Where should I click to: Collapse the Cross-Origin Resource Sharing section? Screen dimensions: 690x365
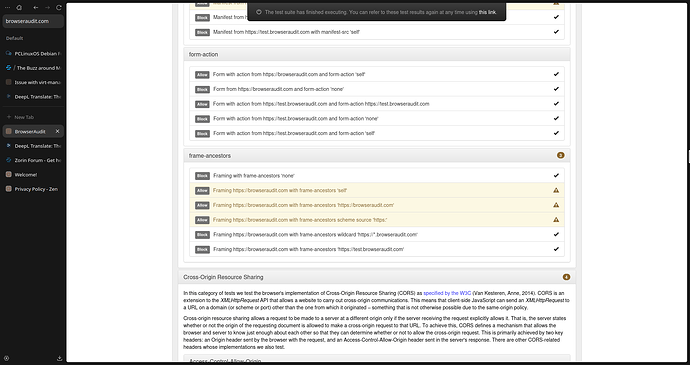(377, 277)
